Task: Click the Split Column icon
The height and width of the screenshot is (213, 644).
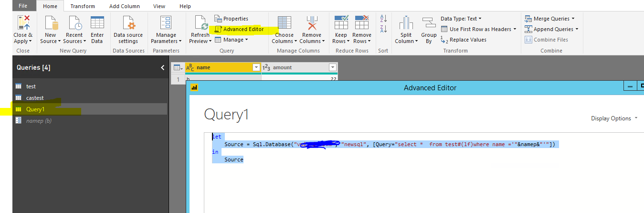Action: click(406, 22)
